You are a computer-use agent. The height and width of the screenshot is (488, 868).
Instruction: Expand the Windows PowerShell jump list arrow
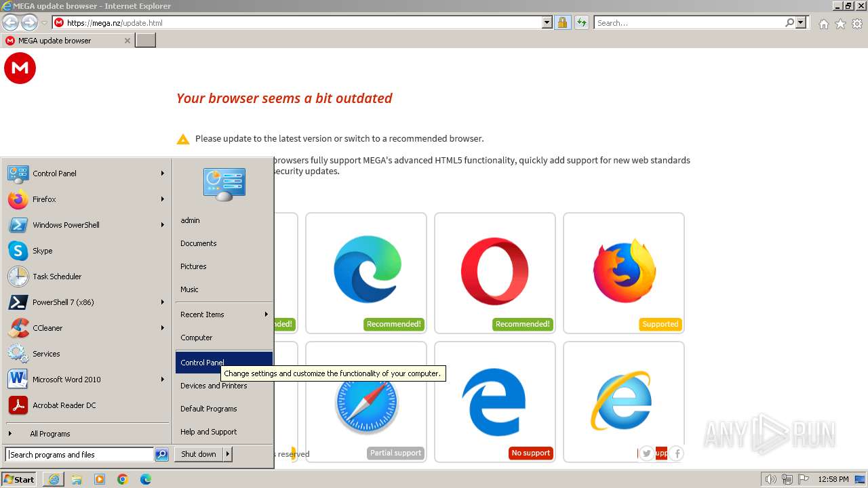click(163, 225)
